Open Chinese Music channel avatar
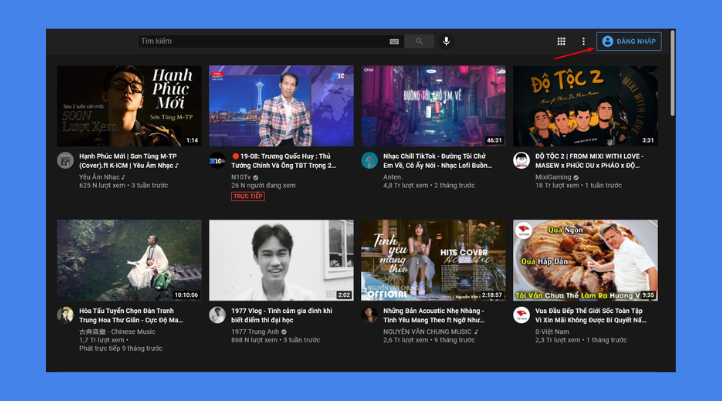The width and height of the screenshot is (722, 401). point(65,315)
